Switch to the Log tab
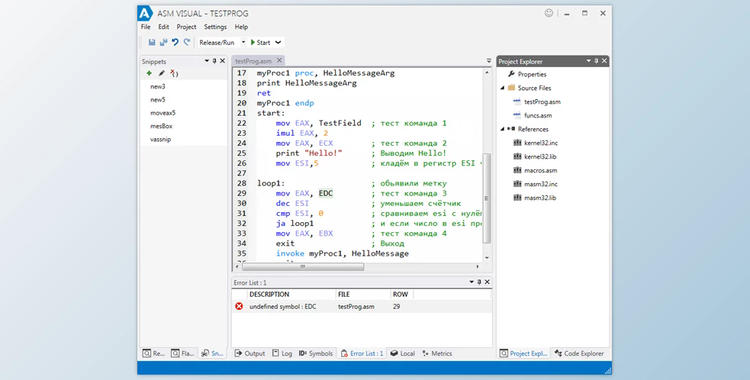Image resolution: width=750 pixels, height=380 pixels. (x=282, y=354)
